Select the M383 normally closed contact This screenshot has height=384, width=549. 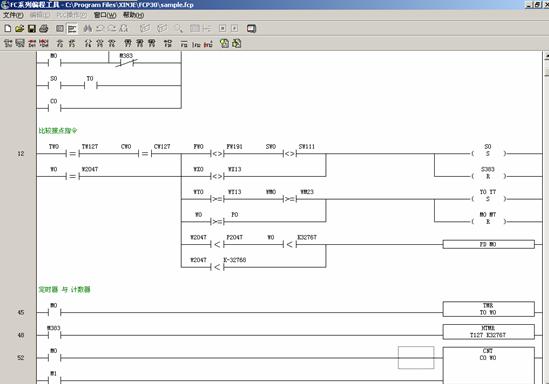[126, 60]
